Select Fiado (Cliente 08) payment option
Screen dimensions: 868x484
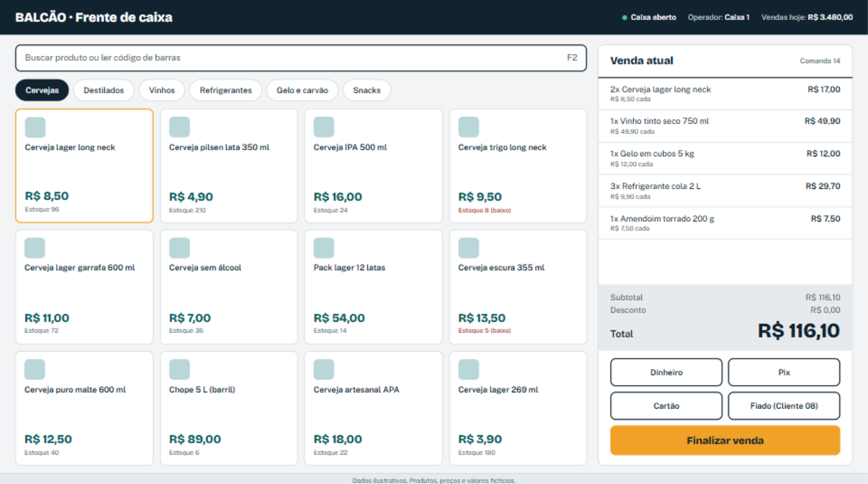tap(784, 406)
